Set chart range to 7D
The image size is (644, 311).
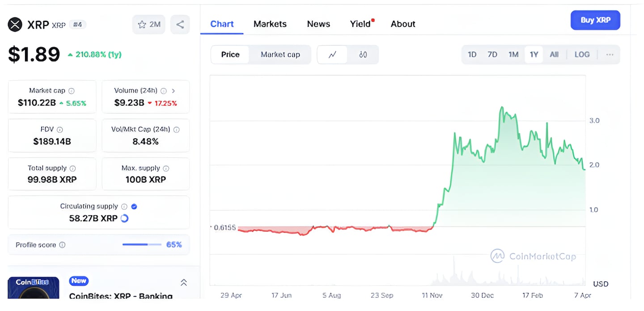pyautogui.click(x=492, y=55)
